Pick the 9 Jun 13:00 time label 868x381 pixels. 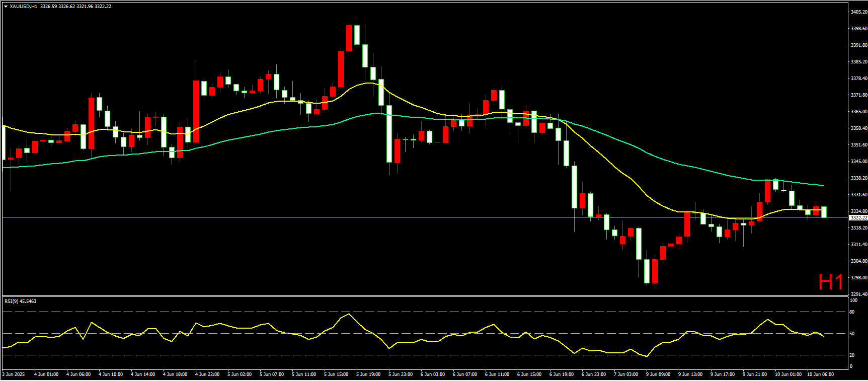pyautogui.click(x=690, y=374)
